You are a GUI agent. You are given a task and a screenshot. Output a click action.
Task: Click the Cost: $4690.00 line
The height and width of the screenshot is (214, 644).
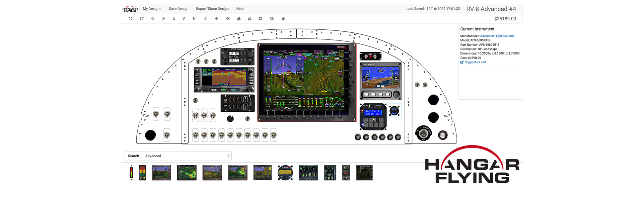coord(471,58)
